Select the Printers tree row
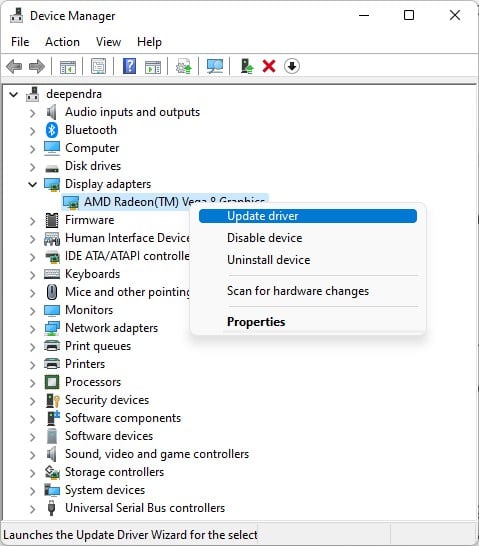479x546 pixels. pyautogui.click(x=85, y=364)
